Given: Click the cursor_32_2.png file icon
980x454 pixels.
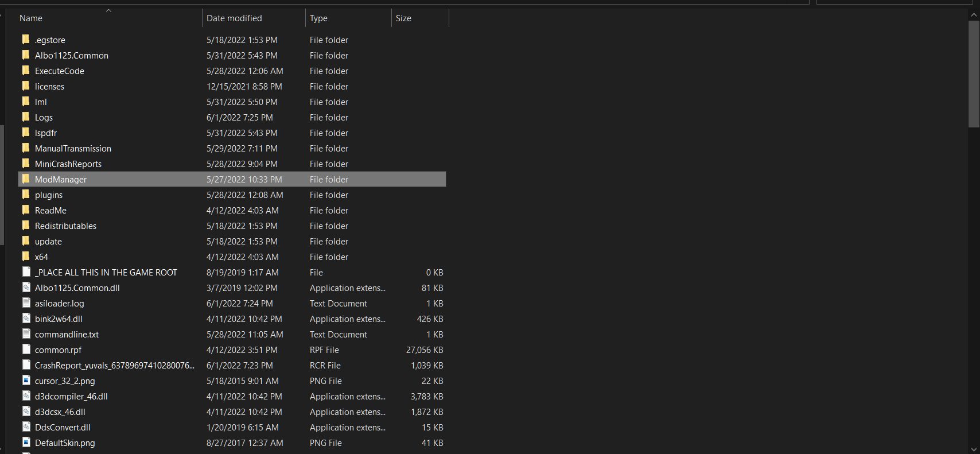Looking at the screenshot, I should 26,381.
